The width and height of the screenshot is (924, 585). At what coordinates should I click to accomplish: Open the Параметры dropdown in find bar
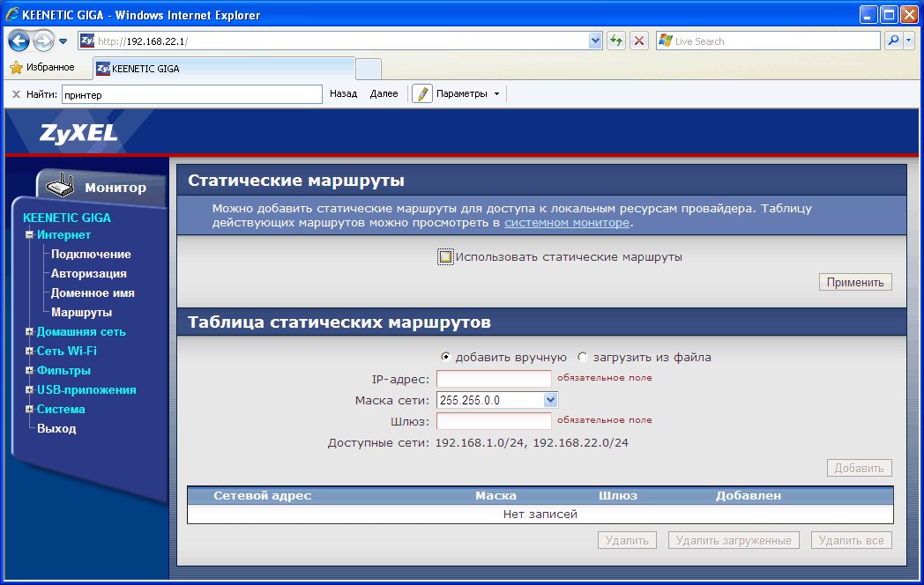(468, 93)
